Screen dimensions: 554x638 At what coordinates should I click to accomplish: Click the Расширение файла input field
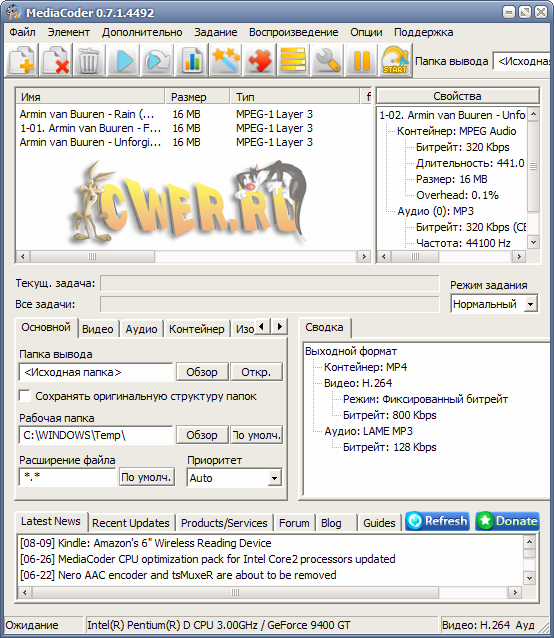point(68,477)
